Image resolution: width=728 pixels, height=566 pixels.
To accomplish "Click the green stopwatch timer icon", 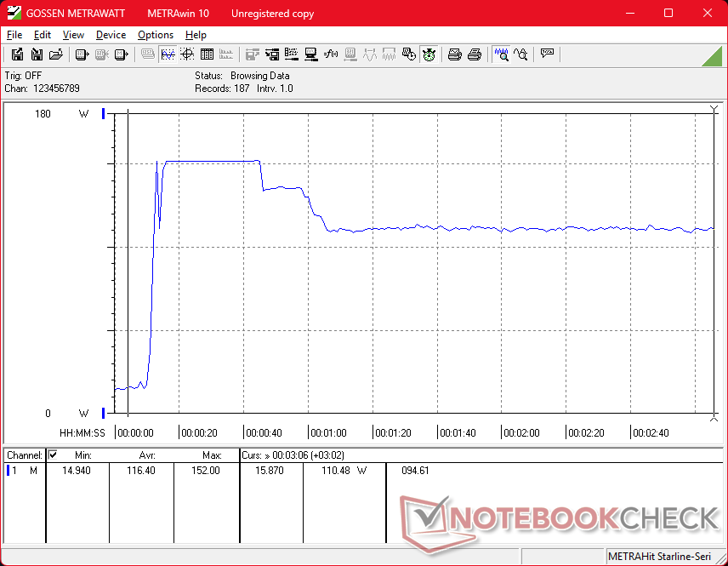I will pos(429,54).
